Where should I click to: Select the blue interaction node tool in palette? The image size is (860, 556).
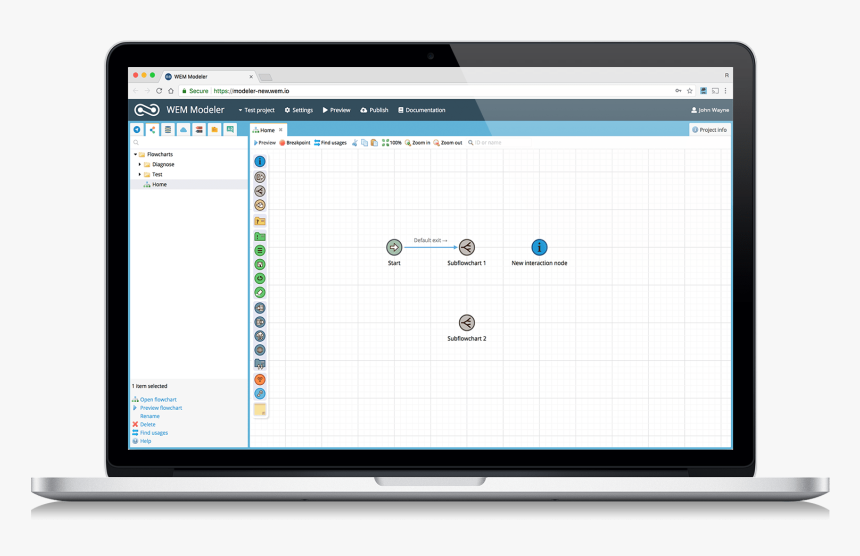point(260,162)
